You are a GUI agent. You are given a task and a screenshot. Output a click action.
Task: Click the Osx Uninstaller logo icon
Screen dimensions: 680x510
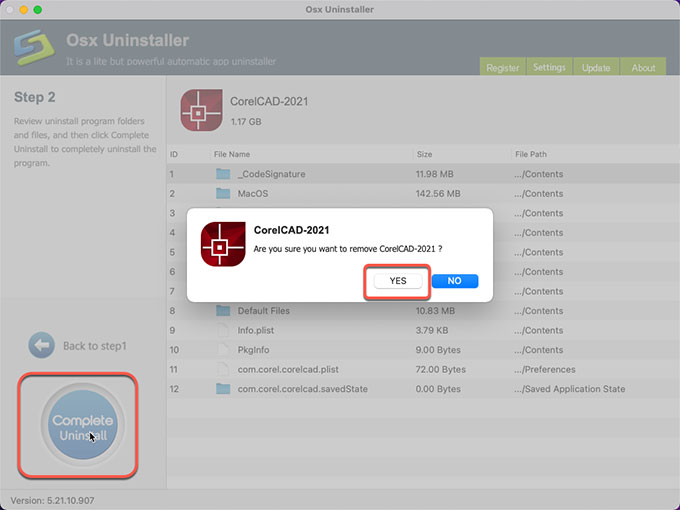coord(34,47)
